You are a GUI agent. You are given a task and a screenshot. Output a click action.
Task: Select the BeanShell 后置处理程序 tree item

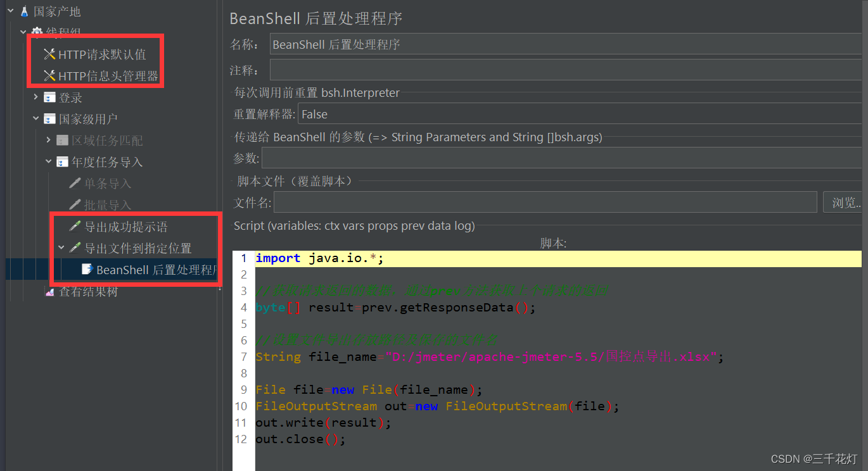[156, 270]
